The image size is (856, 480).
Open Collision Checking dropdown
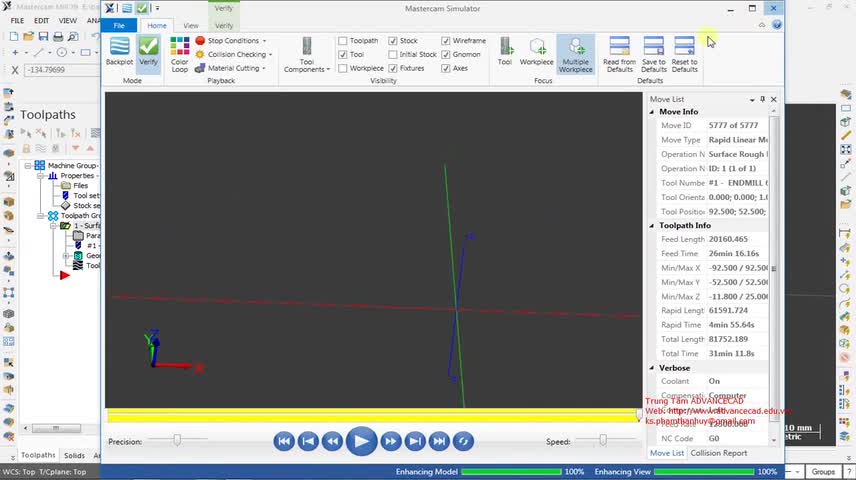[234, 54]
